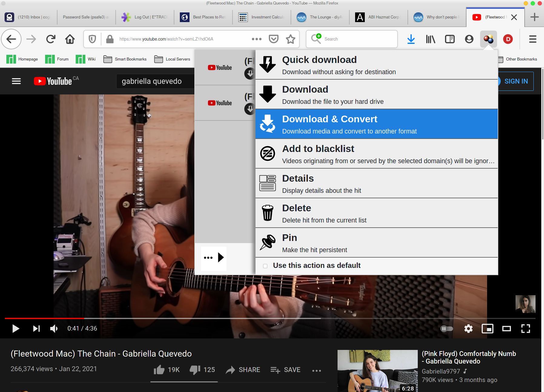Screen dimensions: 544x392
Task: Toggle the sidebar view icon
Action: tap(450, 39)
